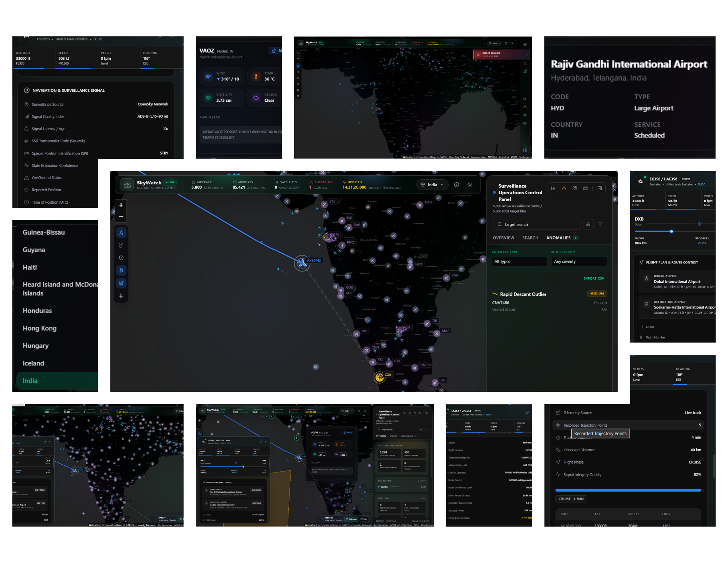Zoom in on the large central map
Viewport: 728px width, 563px height.
tap(121, 205)
